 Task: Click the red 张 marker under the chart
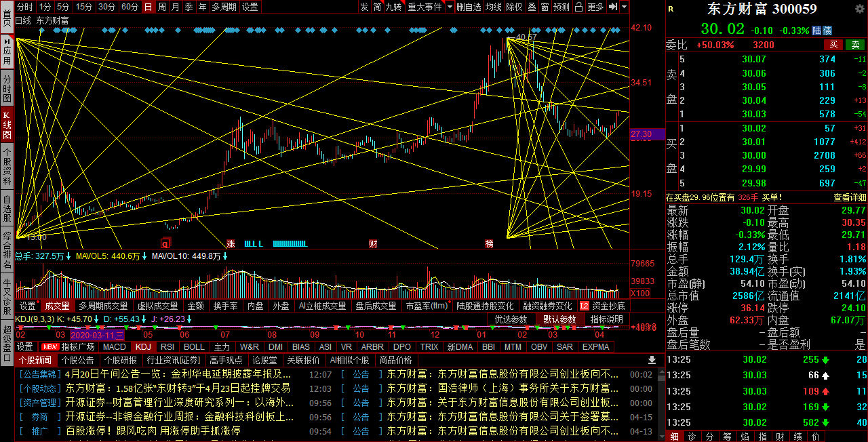(x=230, y=243)
